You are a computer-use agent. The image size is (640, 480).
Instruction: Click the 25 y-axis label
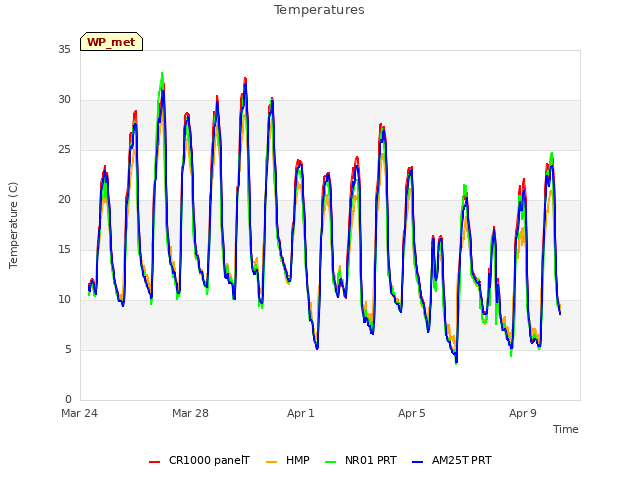pos(64,150)
